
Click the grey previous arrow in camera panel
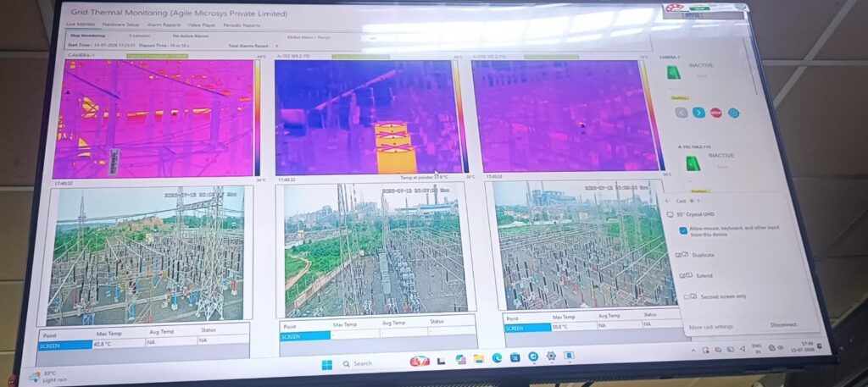(682, 113)
